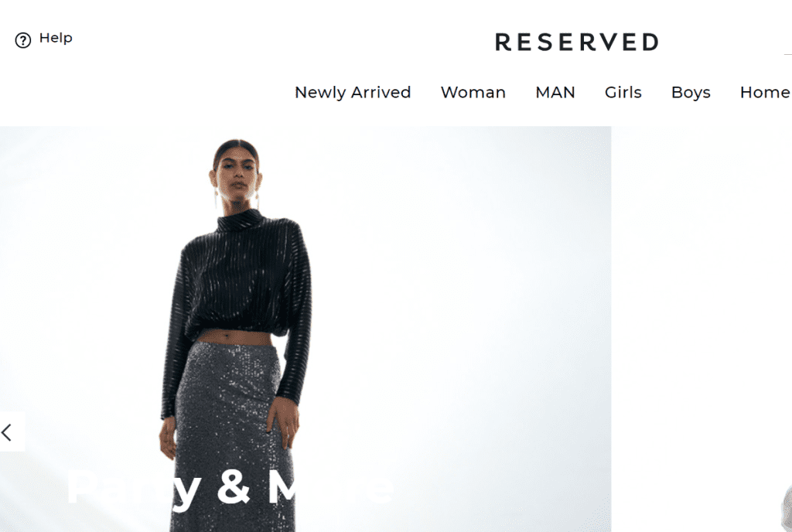Click the Party & More banner heading

[x=230, y=486]
